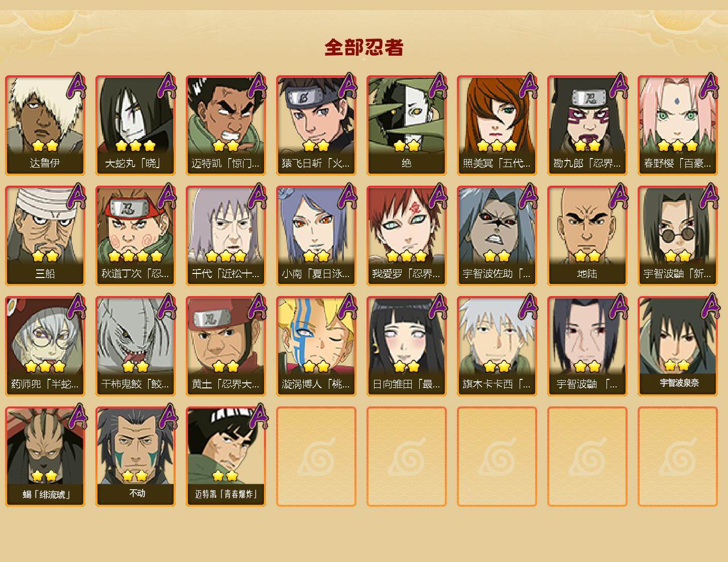728x562 pixels.
Task: Click the A-rank badge on 达鲁伊
Action: click(x=77, y=86)
